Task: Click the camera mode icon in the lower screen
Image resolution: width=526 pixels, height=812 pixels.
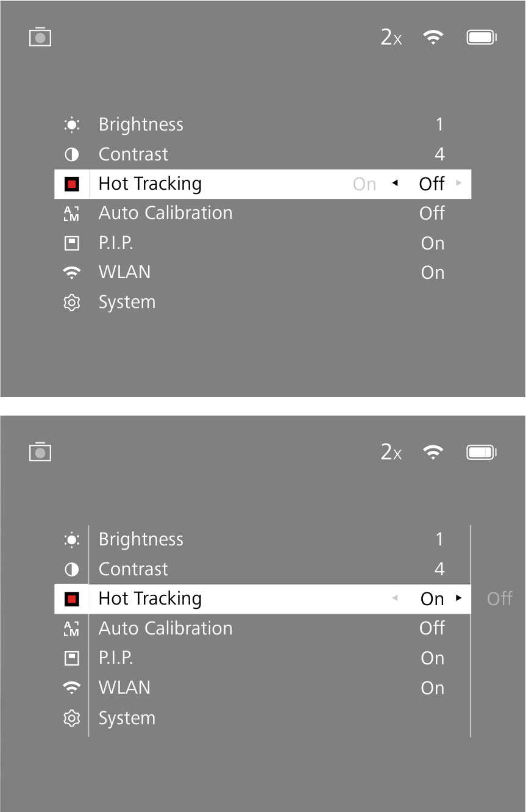Action: [40, 452]
